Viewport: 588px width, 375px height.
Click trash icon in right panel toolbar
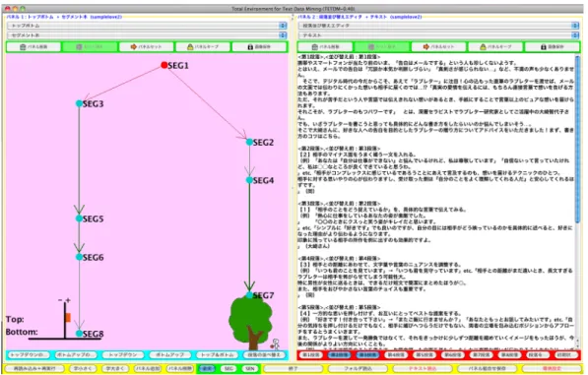pyautogui.click(x=315, y=47)
